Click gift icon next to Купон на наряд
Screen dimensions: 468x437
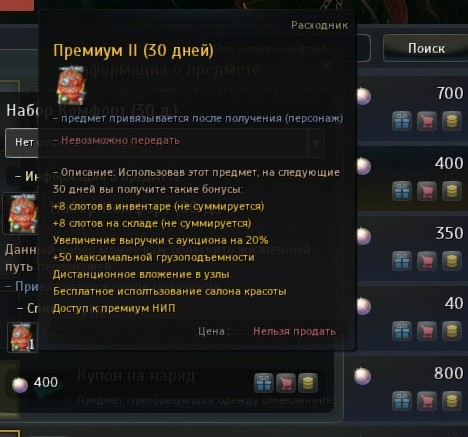[x=264, y=383]
